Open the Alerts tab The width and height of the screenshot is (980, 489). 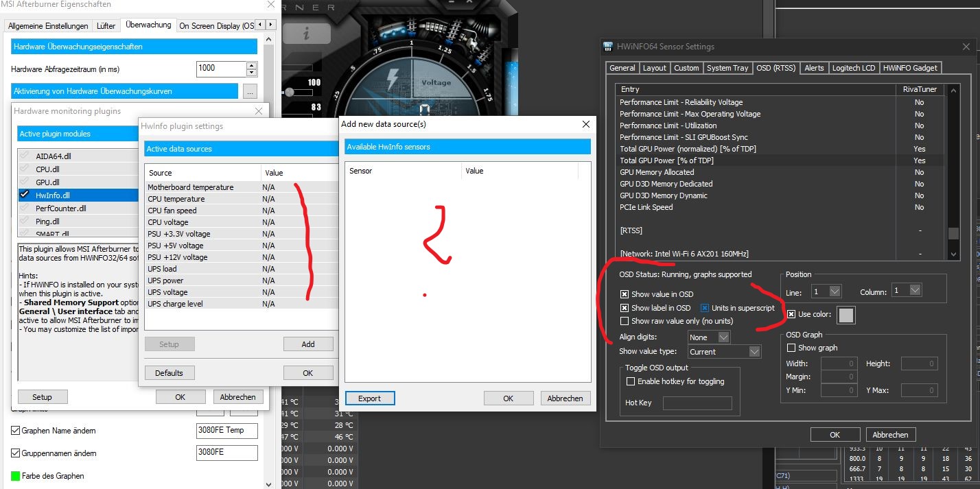(x=814, y=68)
